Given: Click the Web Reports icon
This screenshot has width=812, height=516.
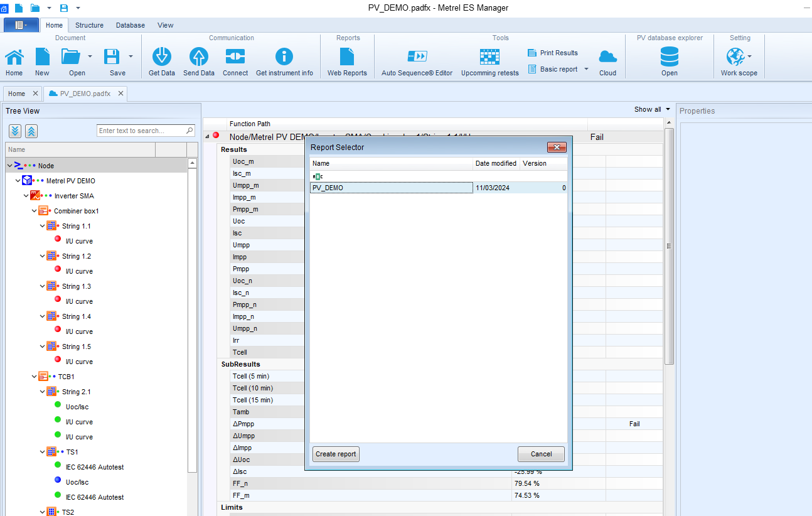Looking at the screenshot, I should (x=347, y=57).
